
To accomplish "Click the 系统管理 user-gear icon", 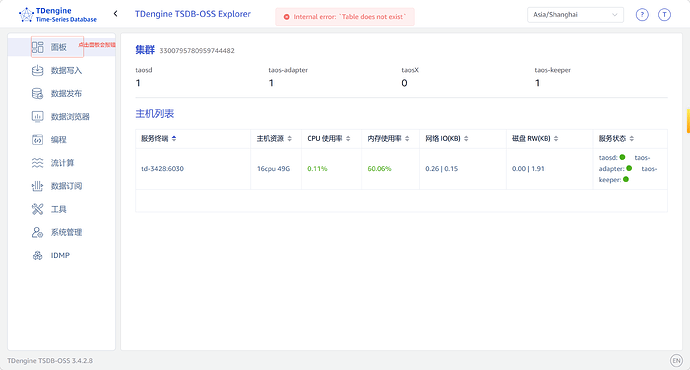I will coord(37,232).
